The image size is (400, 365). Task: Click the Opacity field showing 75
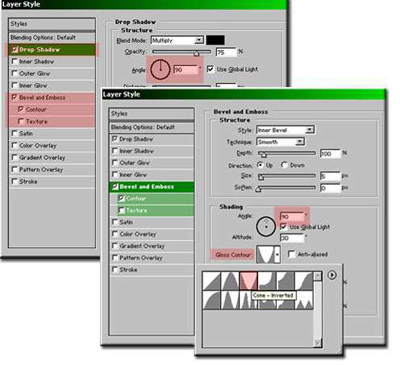[226, 52]
